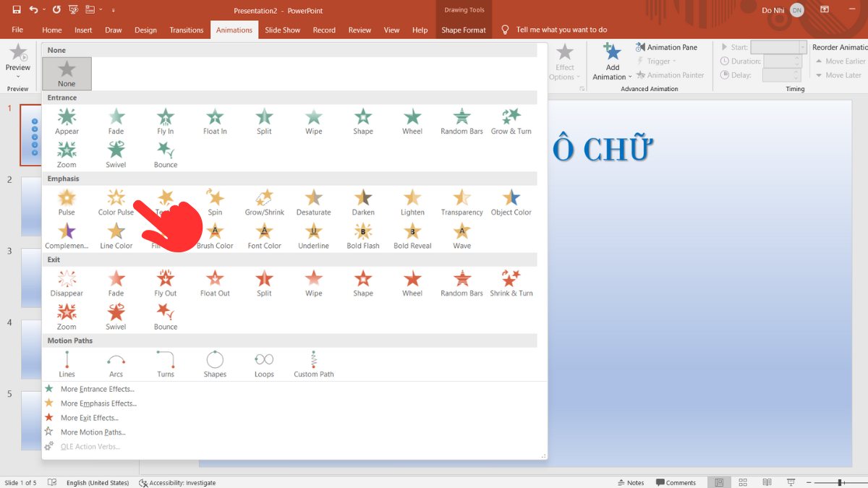Select the Disappear exit animation
The image size is (868, 488).
click(x=67, y=283)
